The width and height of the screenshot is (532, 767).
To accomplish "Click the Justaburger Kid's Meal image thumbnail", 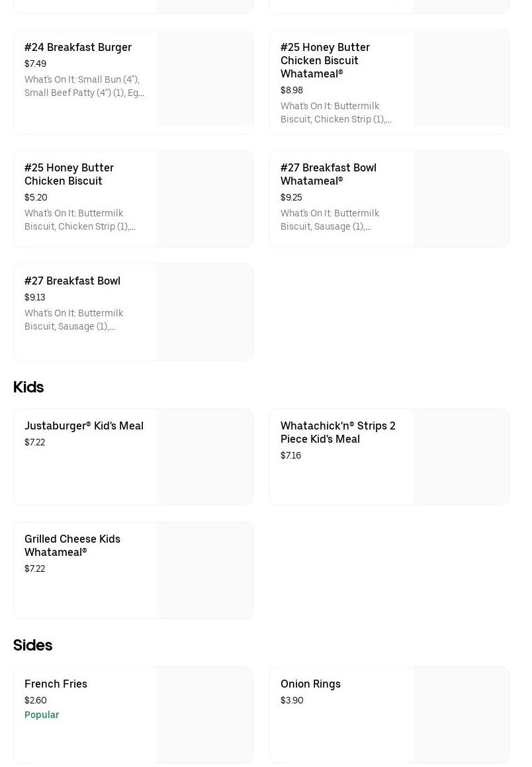I will point(204,457).
